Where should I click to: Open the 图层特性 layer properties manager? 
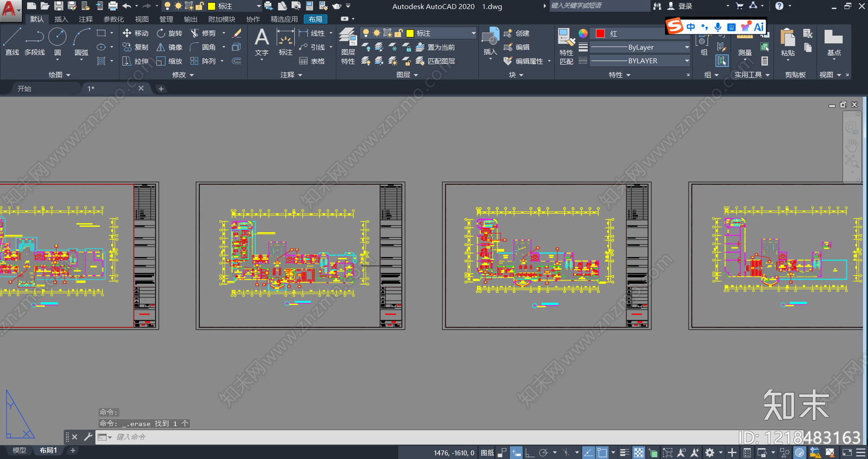coord(348,47)
